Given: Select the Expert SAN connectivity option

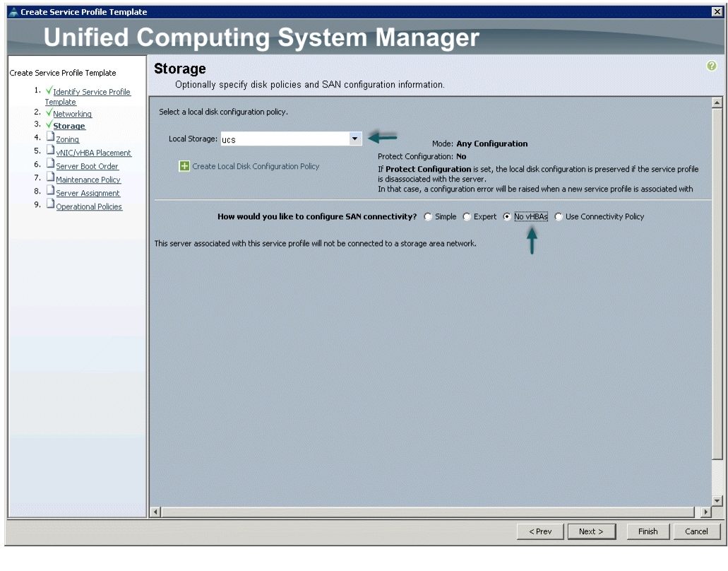Looking at the screenshot, I should [467, 216].
